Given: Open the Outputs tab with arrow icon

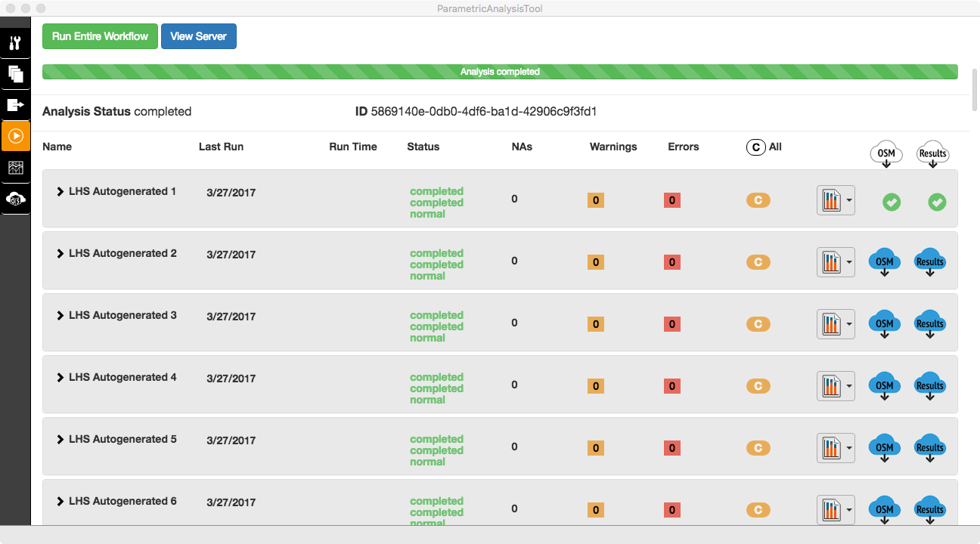Looking at the screenshot, I should [x=15, y=105].
